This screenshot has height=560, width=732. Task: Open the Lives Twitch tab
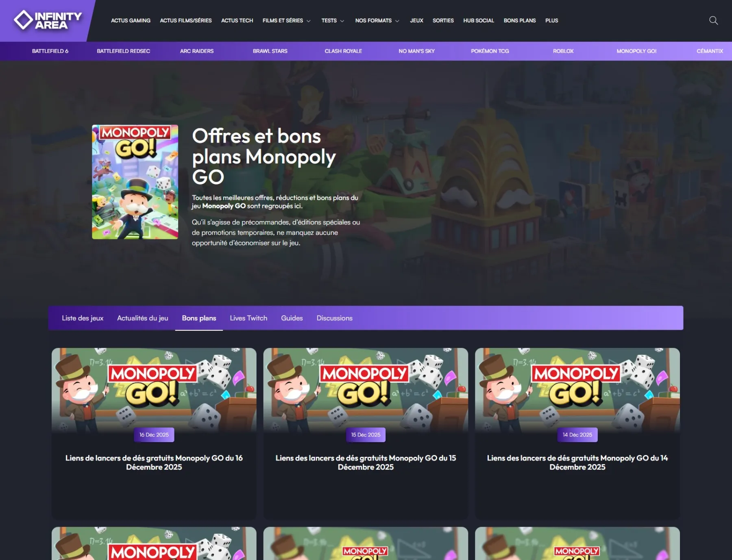pos(248,318)
